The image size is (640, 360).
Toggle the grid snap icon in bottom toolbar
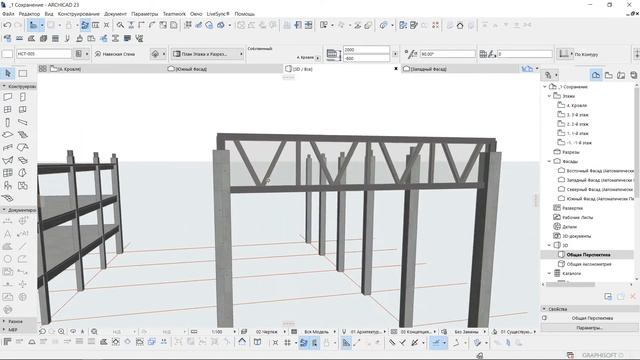pos(287,343)
